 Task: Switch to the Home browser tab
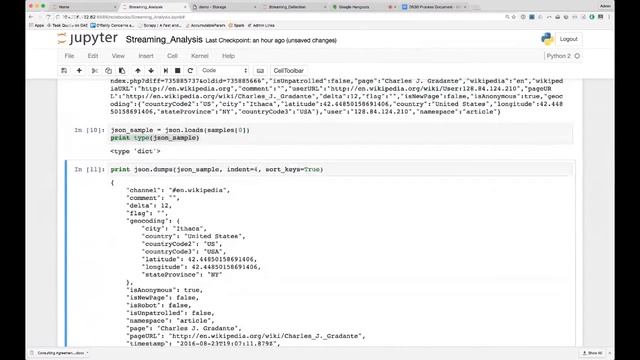pyautogui.click(x=84, y=7)
